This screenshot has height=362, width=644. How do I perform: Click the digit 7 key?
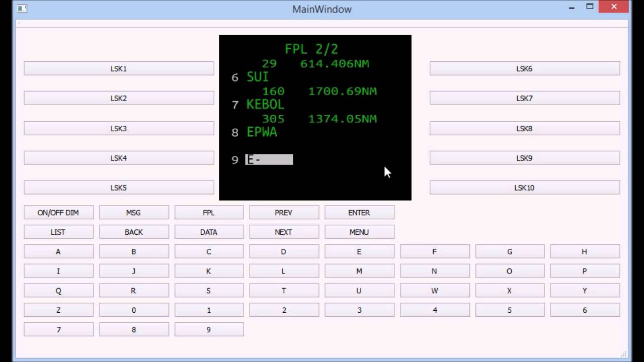pyautogui.click(x=58, y=330)
